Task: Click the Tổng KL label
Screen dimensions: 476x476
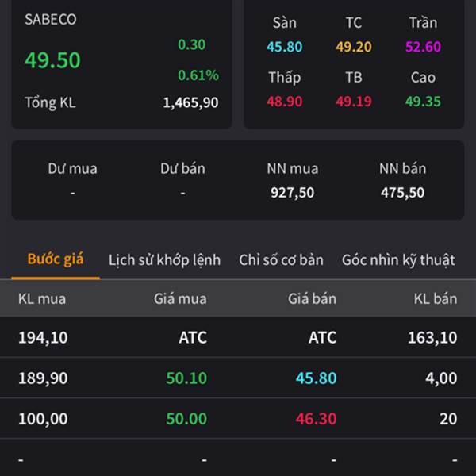Action: click(x=51, y=102)
